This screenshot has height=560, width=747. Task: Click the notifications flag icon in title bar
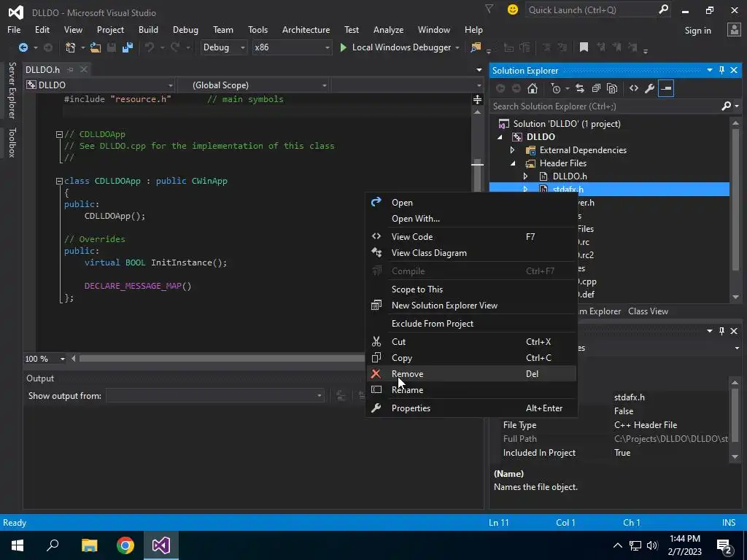coord(489,9)
